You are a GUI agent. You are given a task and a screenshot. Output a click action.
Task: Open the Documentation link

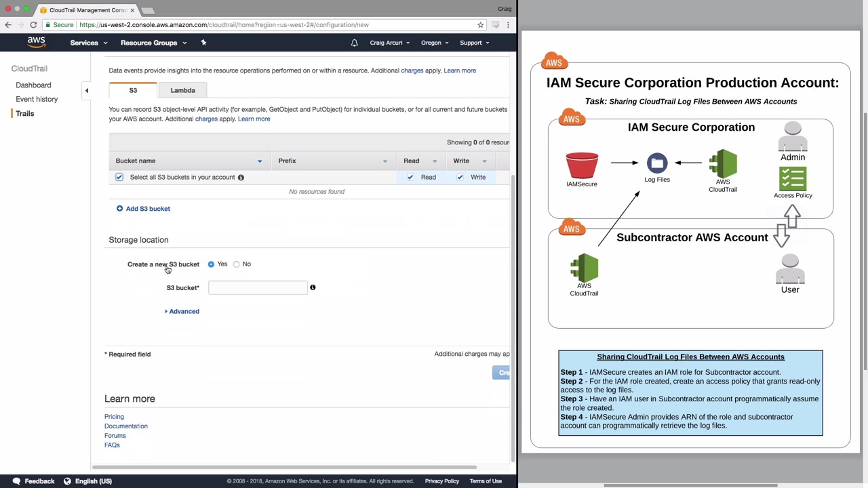pos(126,426)
